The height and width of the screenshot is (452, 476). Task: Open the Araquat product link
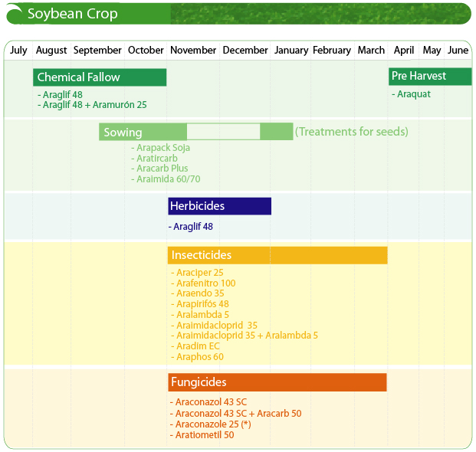[x=411, y=94]
